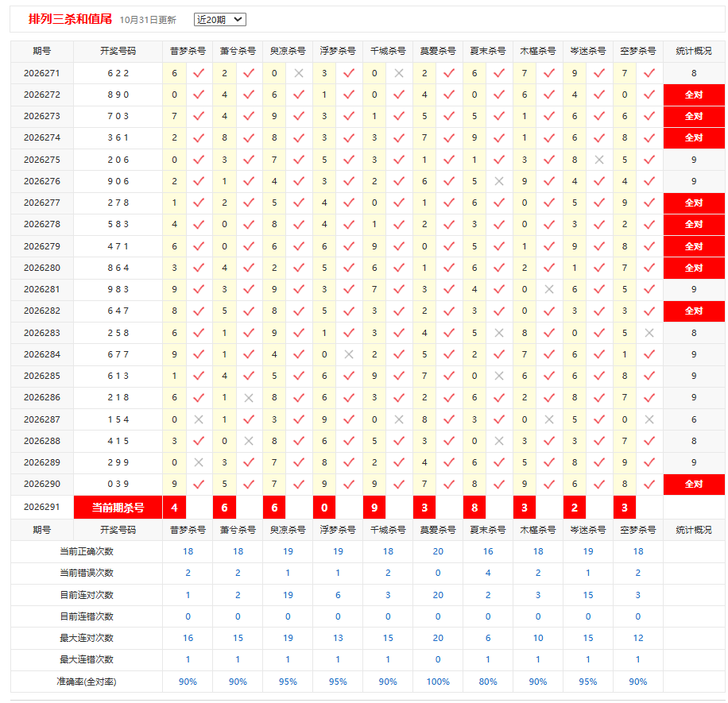The height and width of the screenshot is (703, 728).
Task: Click the 80% accuracy value for 夏末
Action: [488, 682]
